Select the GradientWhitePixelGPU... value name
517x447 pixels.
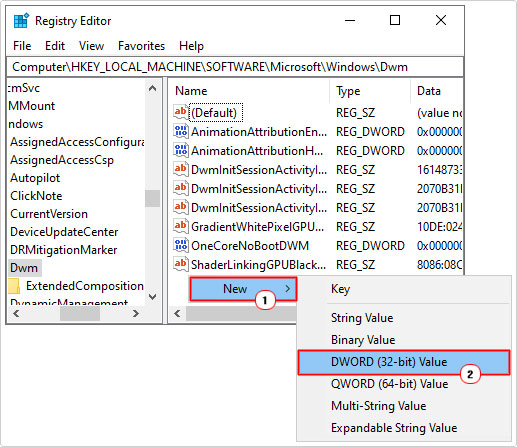click(x=257, y=227)
